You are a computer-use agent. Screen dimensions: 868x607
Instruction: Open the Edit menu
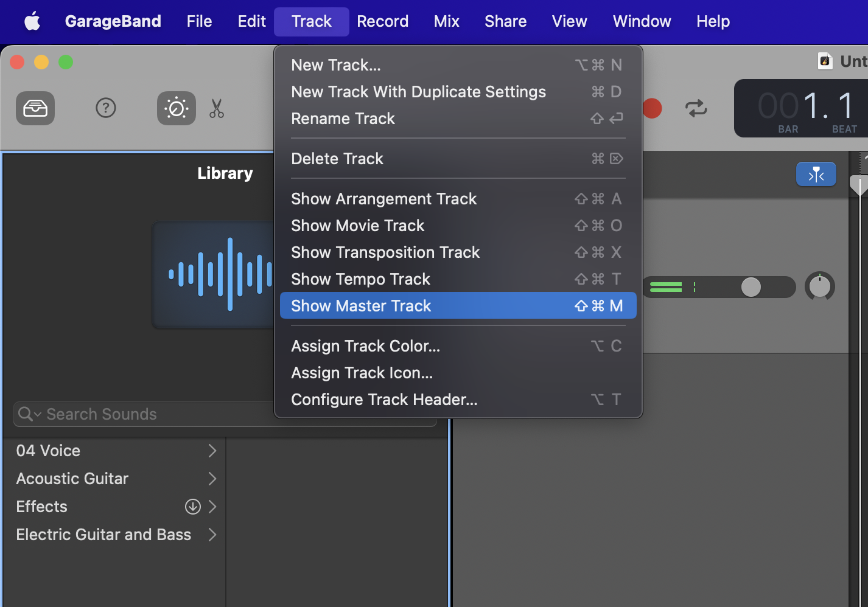click(252, 22)
